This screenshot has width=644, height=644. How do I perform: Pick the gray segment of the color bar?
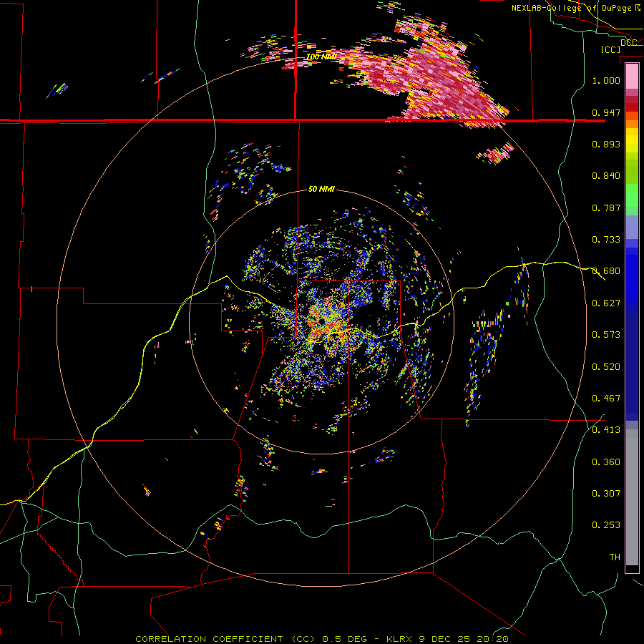(x=632, y=497)
